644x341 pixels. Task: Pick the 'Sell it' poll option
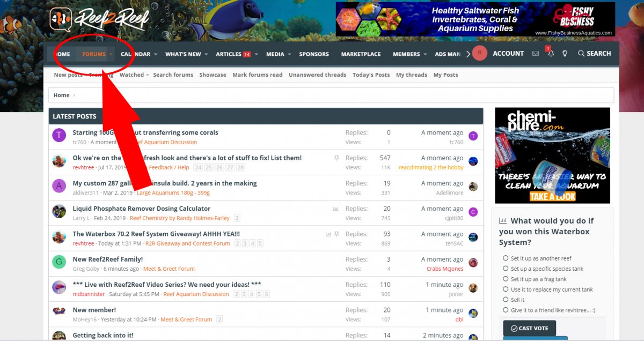point(506,299)
